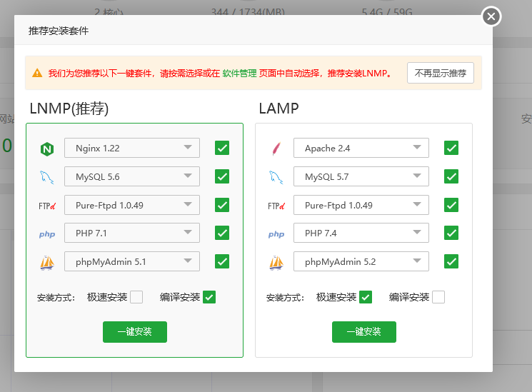Uncheck the PHP 7.4 checkbox
Image resolution: width=532 pixels, height=392 pixels.
451,233
